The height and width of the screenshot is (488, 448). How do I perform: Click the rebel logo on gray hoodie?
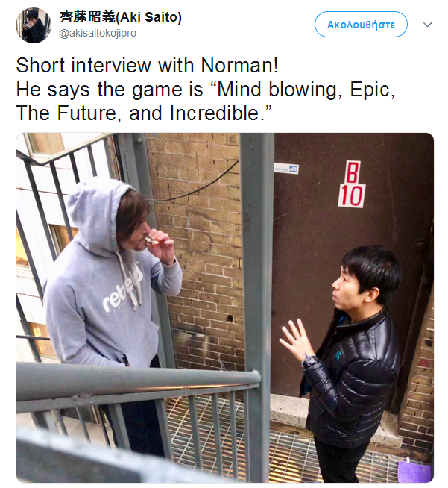pyautogui.click(x=122, y=291)
